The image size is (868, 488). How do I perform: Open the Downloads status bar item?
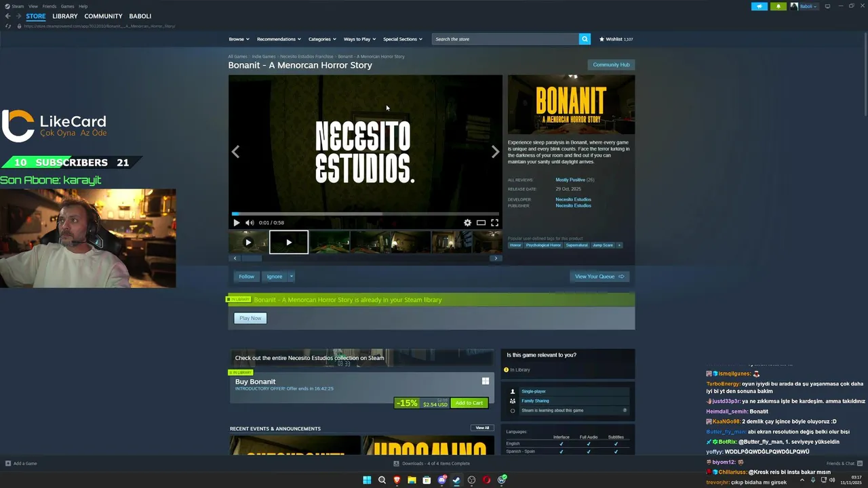pos(431,464)
